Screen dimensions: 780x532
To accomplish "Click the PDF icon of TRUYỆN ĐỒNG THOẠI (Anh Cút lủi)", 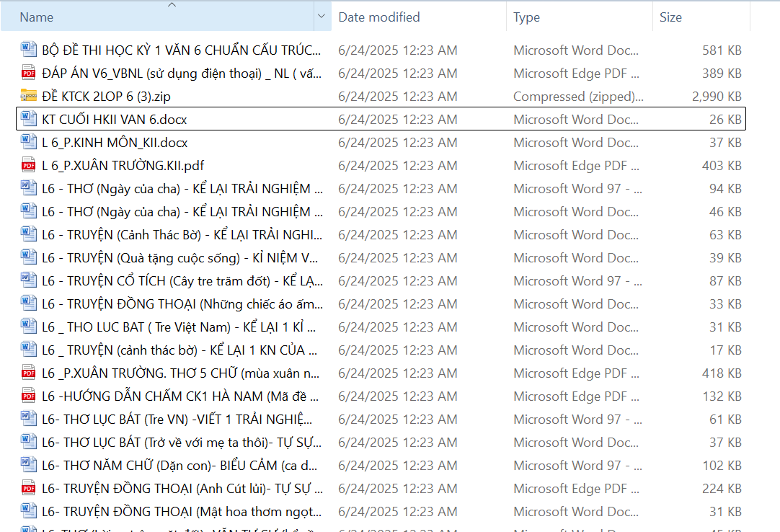I will (x=28, y=488).
